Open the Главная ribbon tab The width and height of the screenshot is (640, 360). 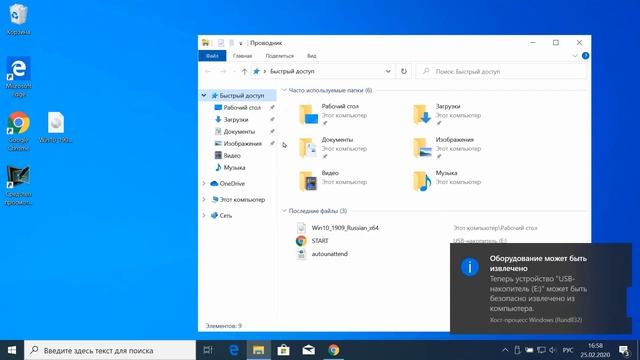tap(242, 56)
